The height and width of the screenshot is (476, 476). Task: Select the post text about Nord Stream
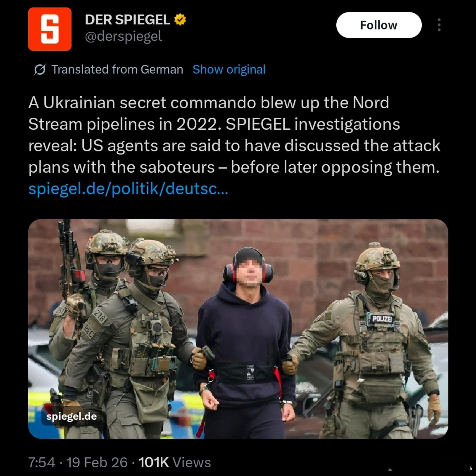234,135
